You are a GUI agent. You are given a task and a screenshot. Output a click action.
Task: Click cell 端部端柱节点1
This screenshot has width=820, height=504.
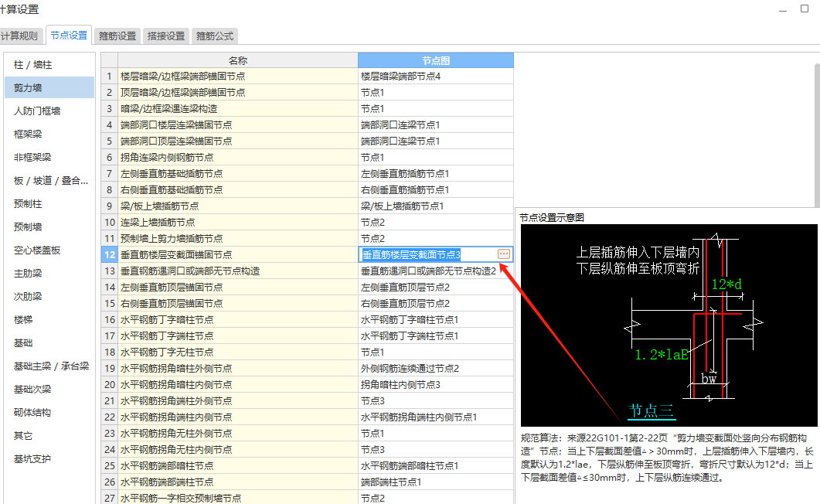click(436, 482)
